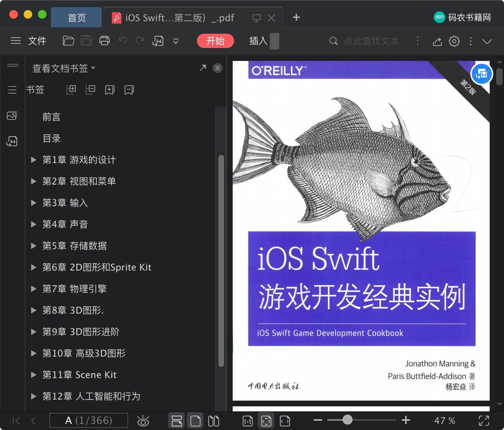Click the save document icon

[x=86, y=41]
